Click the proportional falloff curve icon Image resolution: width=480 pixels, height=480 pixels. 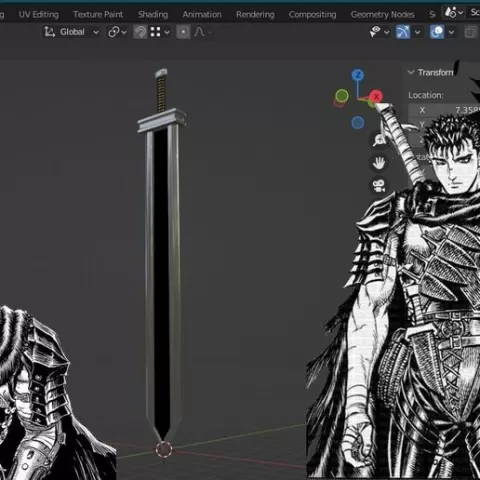[199, 32]
